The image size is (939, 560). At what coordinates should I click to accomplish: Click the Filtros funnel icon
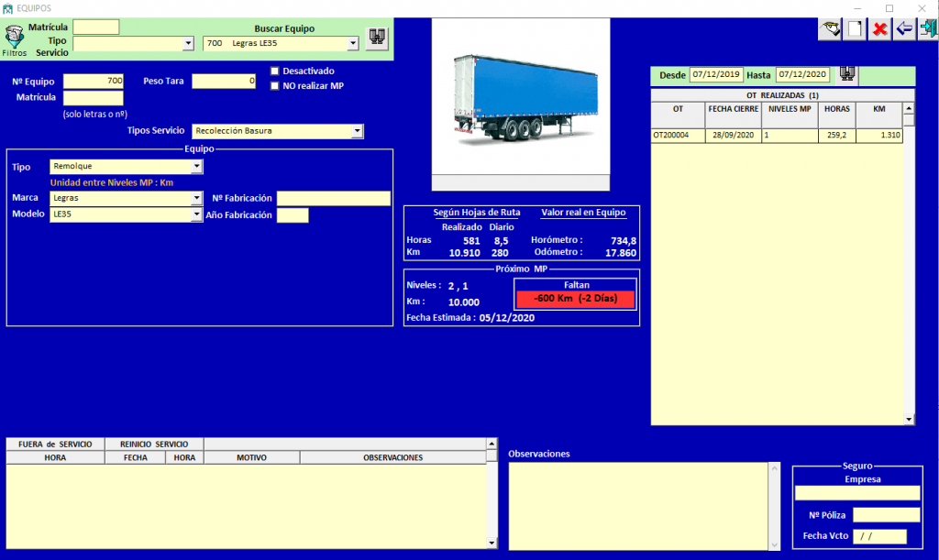[15, 38]
